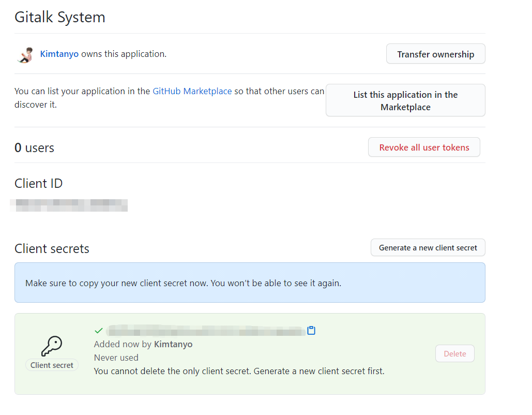The image size is (532, 415).
Task: Click Revoke all user tokens
Action: [x=424, y=147]
